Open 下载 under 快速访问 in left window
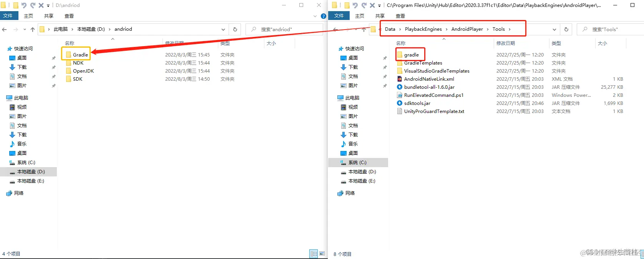The image size is (644, 259). coord(22,67)
